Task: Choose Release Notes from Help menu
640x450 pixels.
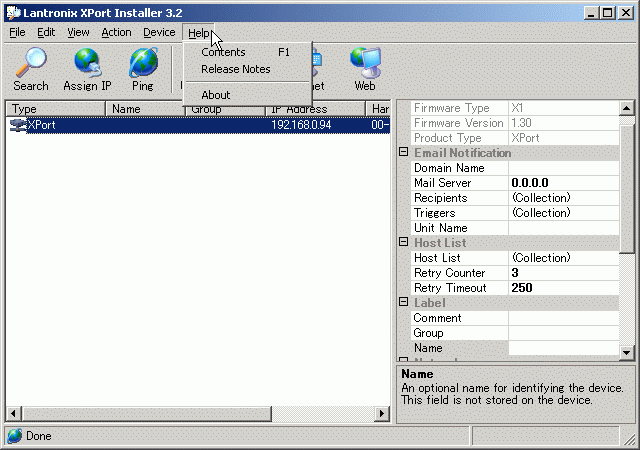Action: tap(247, 69)
